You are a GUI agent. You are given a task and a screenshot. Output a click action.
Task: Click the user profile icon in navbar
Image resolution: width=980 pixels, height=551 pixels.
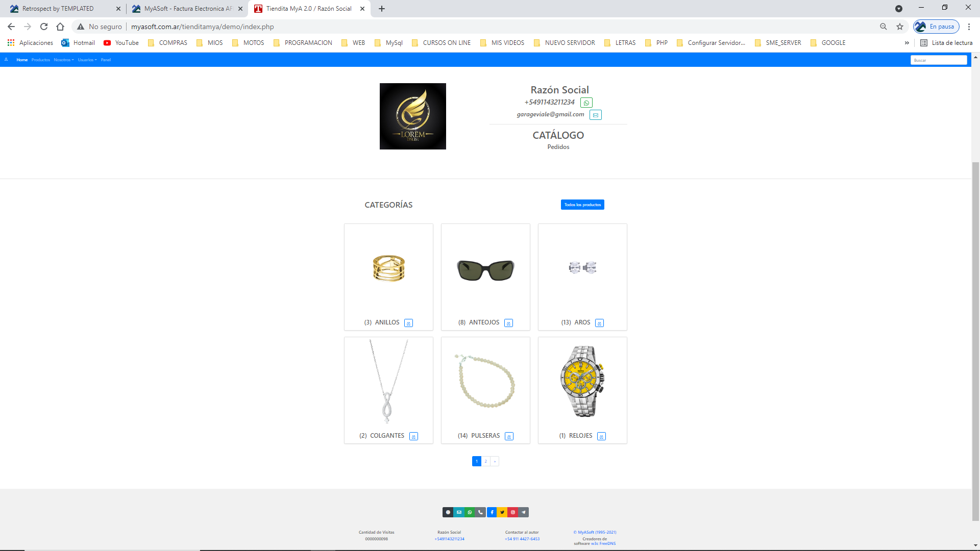pyautogui.click(x=6, y=60)
